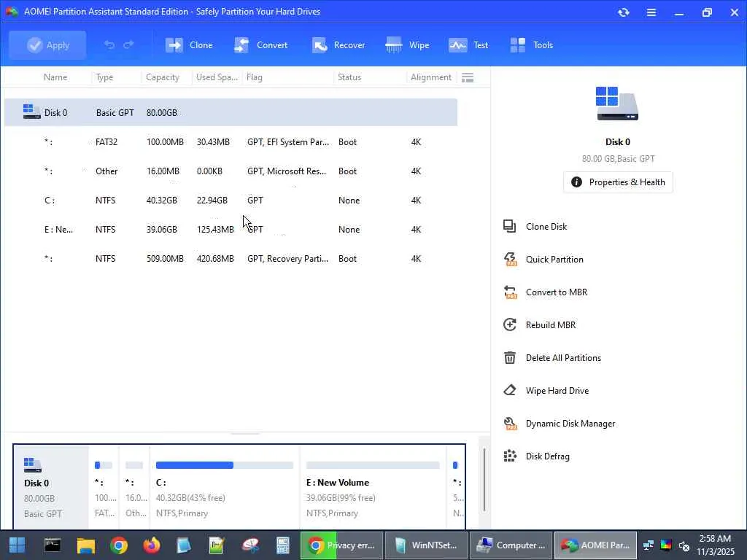
Task: Click the Disk Defrag icon
Action: 510,456
